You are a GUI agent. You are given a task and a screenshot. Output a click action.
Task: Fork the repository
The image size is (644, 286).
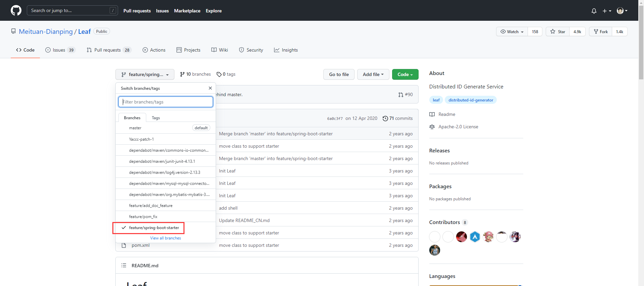[600, 31]
